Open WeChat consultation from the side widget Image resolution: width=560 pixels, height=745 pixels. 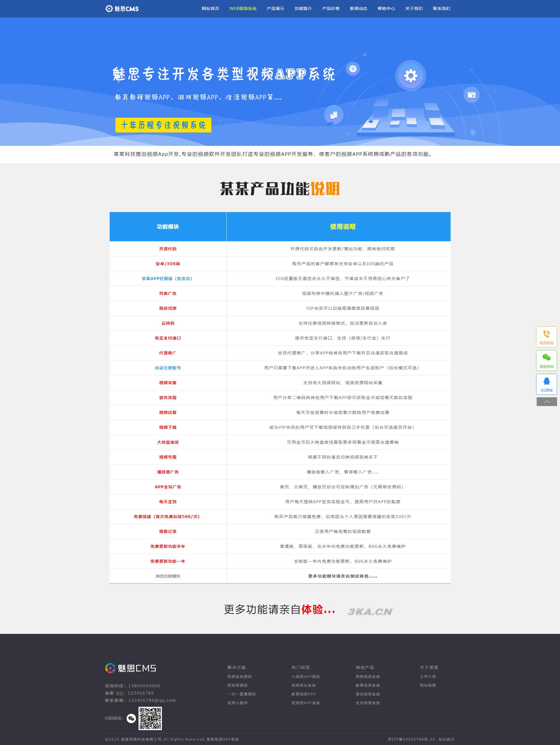(x=546, y=358)
